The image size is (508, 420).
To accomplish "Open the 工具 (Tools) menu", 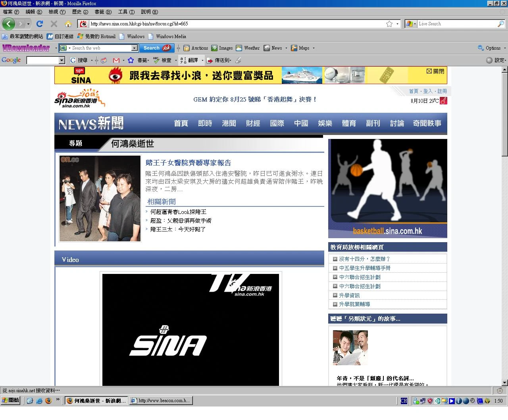I will [126, 12].
